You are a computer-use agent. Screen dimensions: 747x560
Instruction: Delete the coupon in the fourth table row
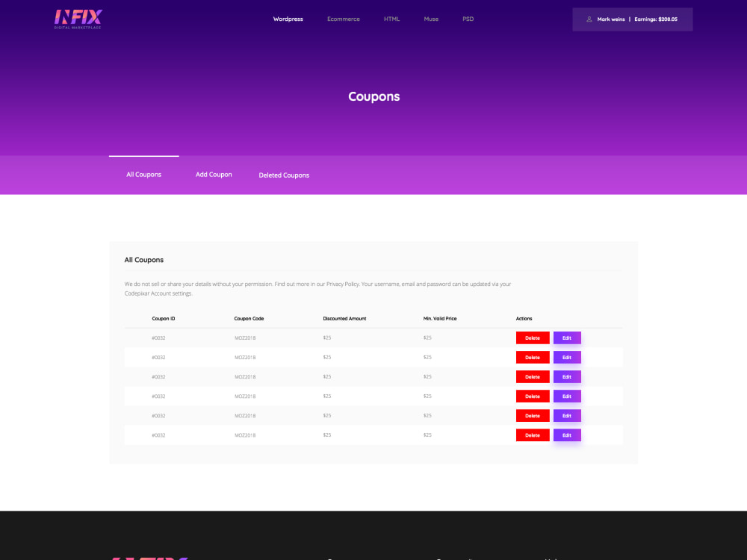click(x=532, y=396)
